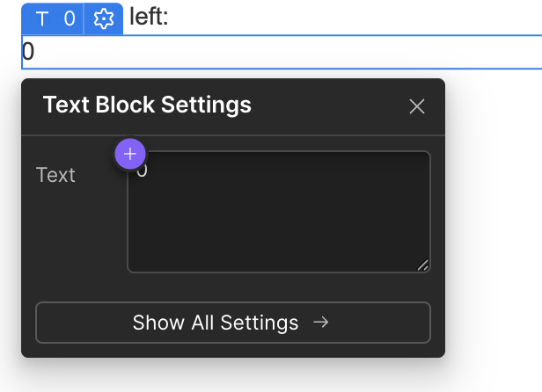Click the right end of the selected block
Screen dimensions: 542x392
point(532,52)
